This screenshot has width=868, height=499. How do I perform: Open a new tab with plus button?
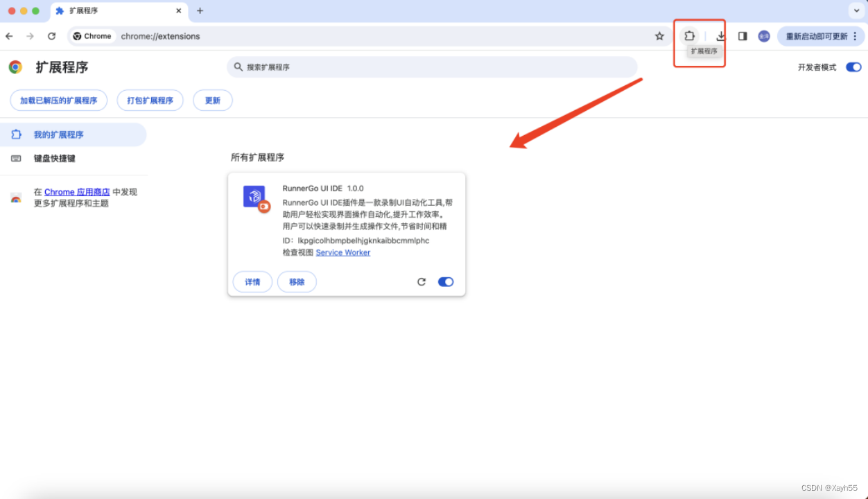click(x=200, y=11)
